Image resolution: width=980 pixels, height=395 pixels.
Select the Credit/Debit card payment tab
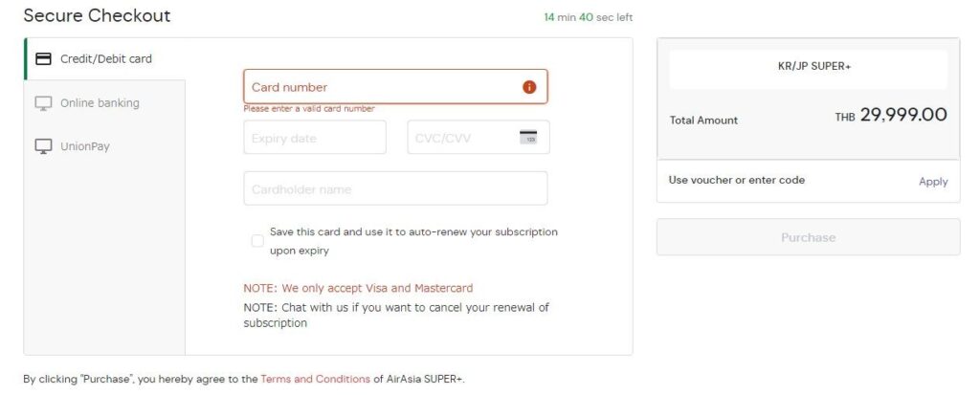tap(104, 58)
